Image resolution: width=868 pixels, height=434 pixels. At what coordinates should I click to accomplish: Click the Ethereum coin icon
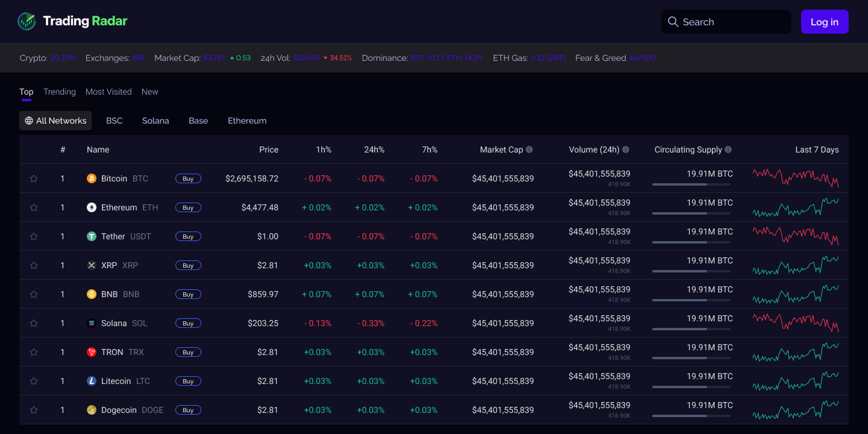[92, 207]
